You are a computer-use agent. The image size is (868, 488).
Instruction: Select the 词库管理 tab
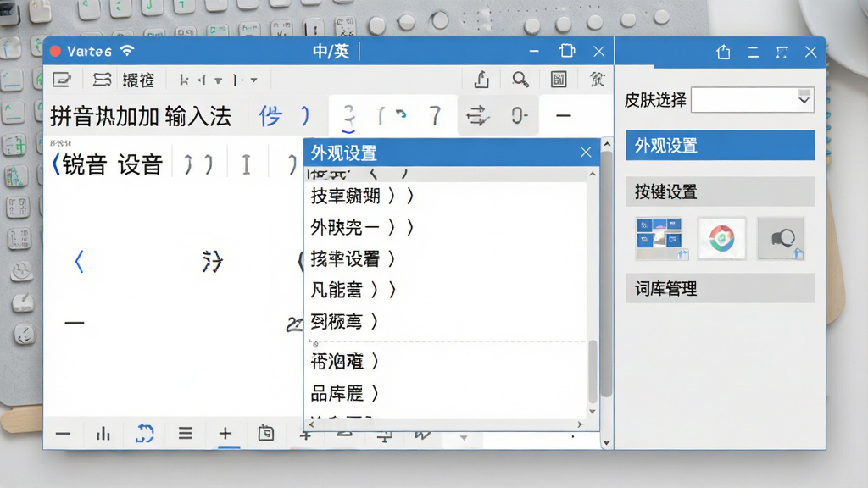coord(721,288)
